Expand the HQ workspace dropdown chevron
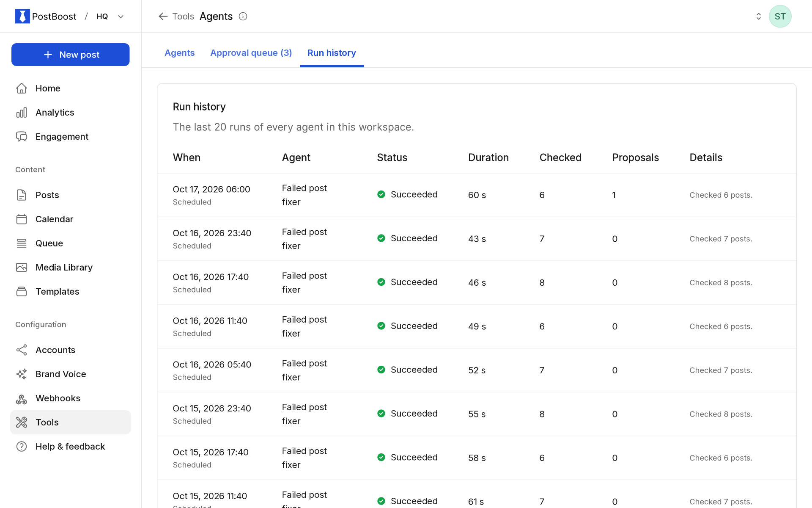 [121, 17]
